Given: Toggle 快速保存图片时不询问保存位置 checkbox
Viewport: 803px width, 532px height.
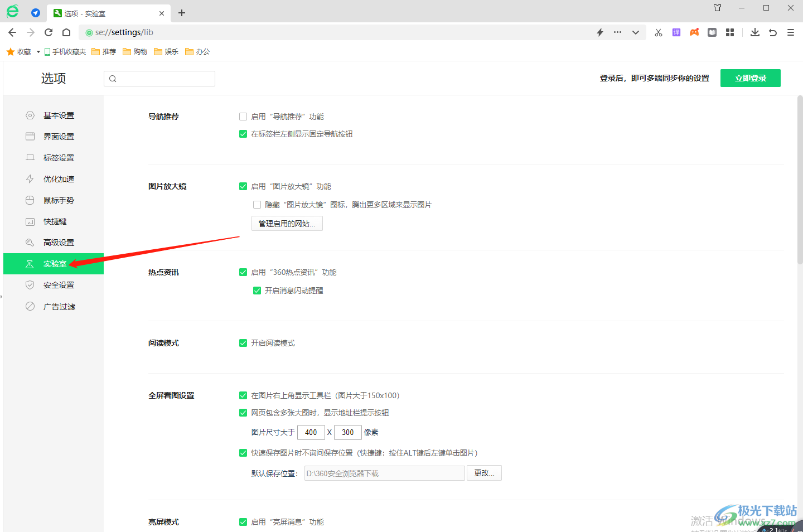Looking at the screenshot, I should [243, 453].
